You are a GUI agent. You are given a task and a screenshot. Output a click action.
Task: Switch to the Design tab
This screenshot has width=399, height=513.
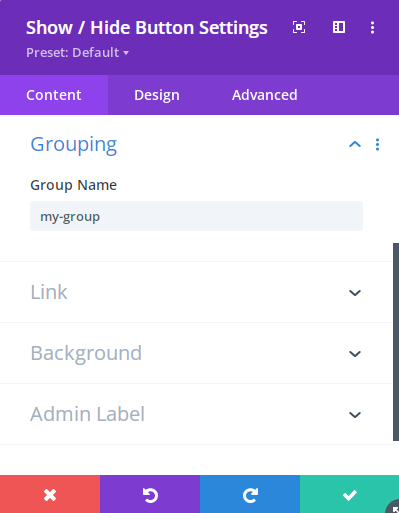(x=157, y=95)
